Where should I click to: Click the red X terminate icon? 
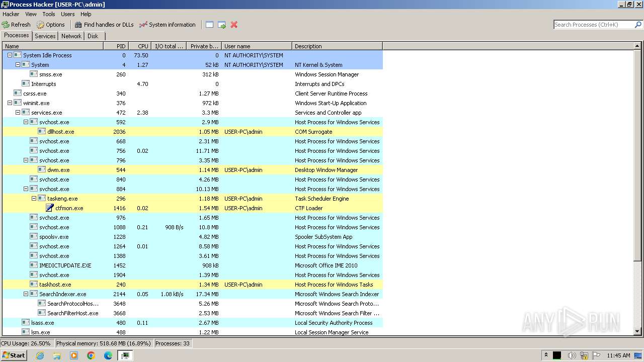pyautogui.click(x=234, y=25)
